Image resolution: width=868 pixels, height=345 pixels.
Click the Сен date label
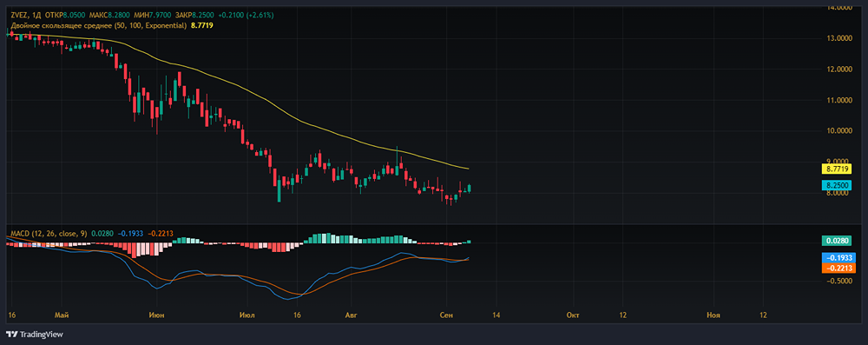[x=447, y=315]
